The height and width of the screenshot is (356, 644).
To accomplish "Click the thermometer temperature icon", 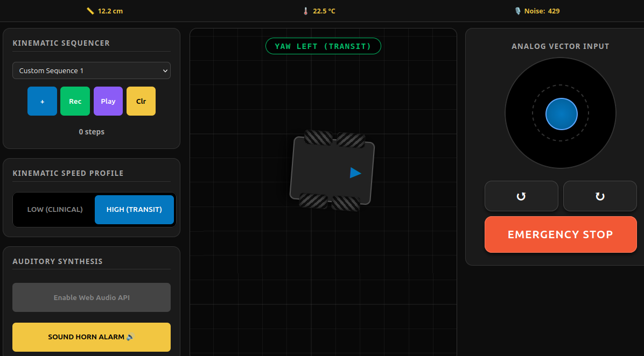I will click(x=305, y=11).
